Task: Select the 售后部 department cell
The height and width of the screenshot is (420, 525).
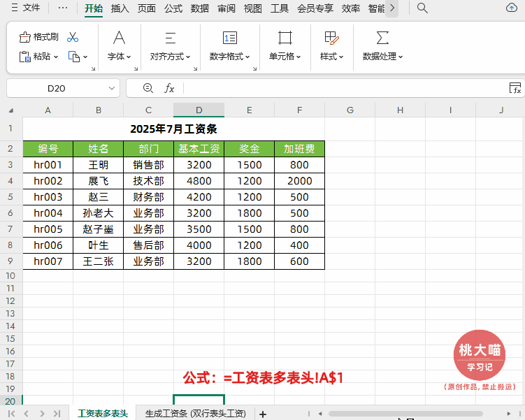Action: point(149,245)
